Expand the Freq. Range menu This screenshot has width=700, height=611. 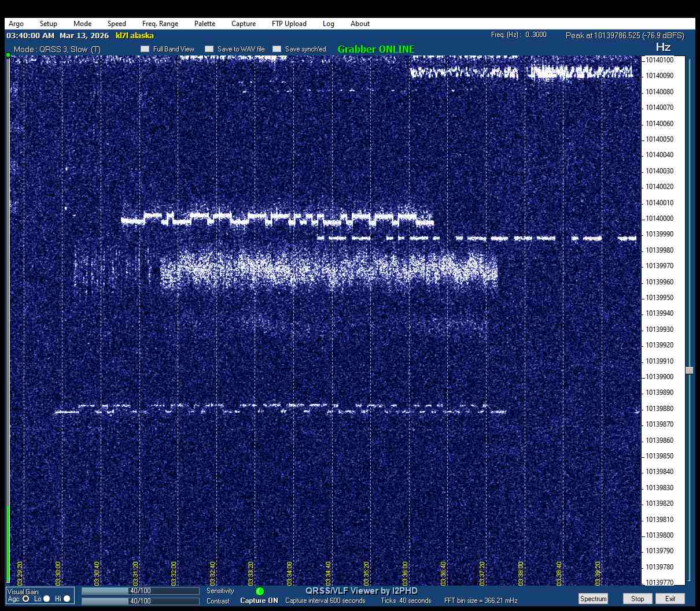(160, 24)
